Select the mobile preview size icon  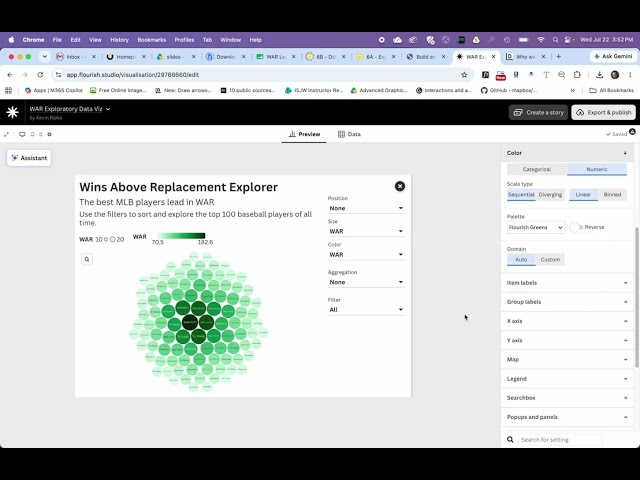(40, 134)
